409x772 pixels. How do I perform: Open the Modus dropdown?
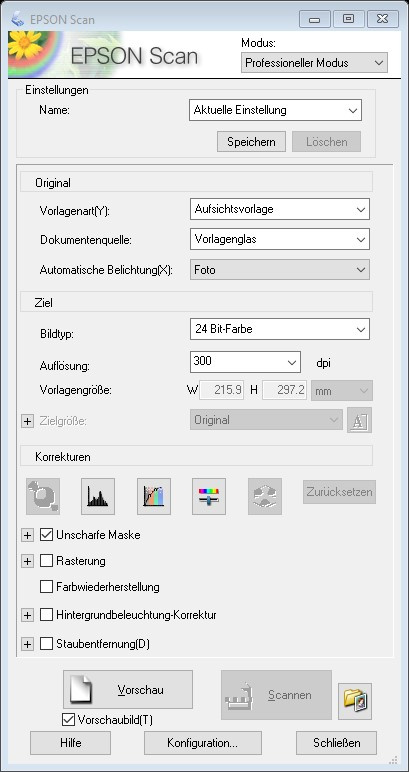pos(314,63)
